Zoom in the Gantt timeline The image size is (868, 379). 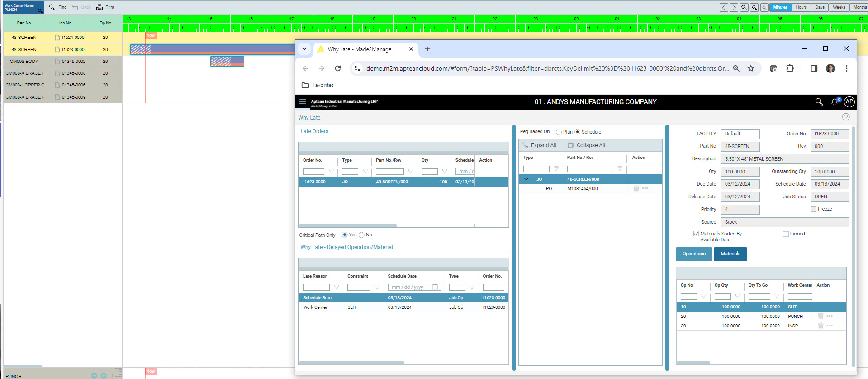pyautogui.click(x=754, y=7)
